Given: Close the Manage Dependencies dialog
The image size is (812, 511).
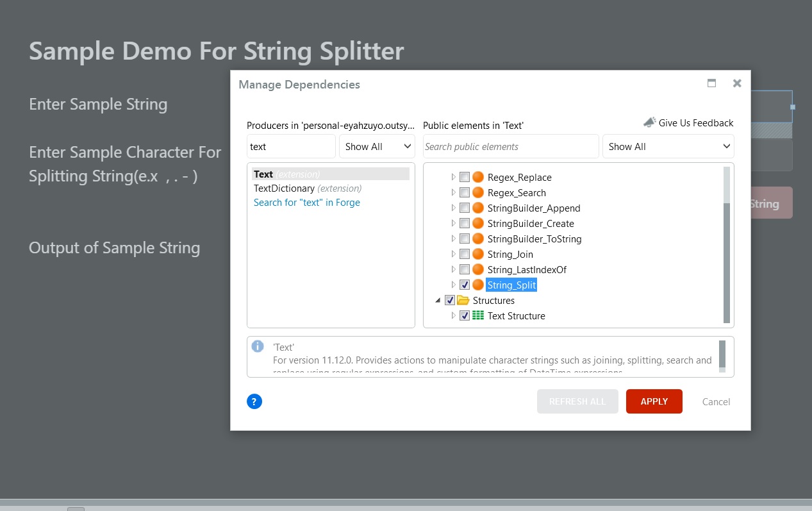Looking at the screenshot, I should 737,83.
